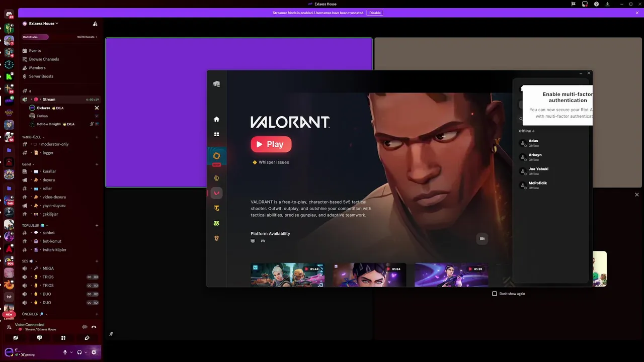Open noise suppression waveform icon
This screenshot has height=362, width=644.
pyautogui.click(x=85, y=327)
